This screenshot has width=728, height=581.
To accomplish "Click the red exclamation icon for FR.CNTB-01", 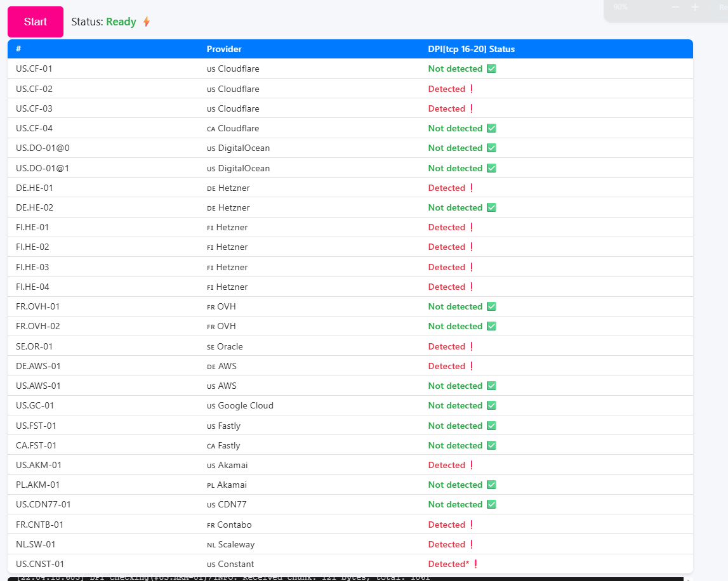I will [472, 525].
